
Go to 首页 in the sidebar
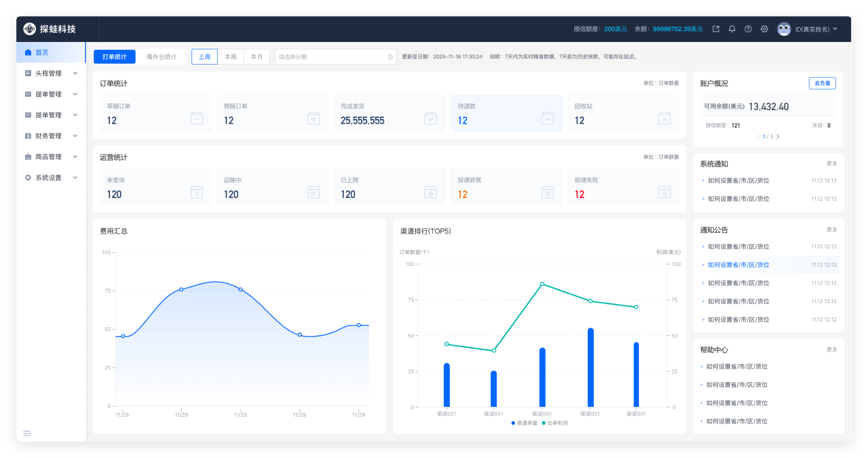42,52
